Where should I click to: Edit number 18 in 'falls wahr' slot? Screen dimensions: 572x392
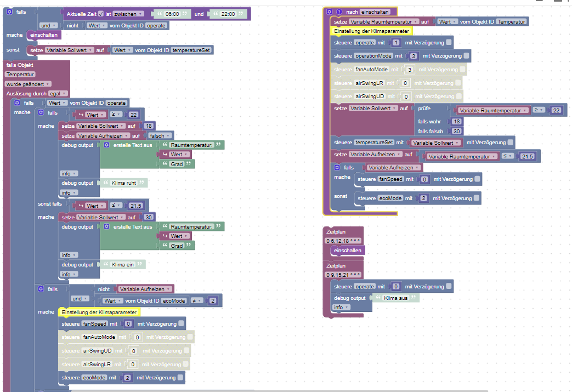tap(457, 121)
